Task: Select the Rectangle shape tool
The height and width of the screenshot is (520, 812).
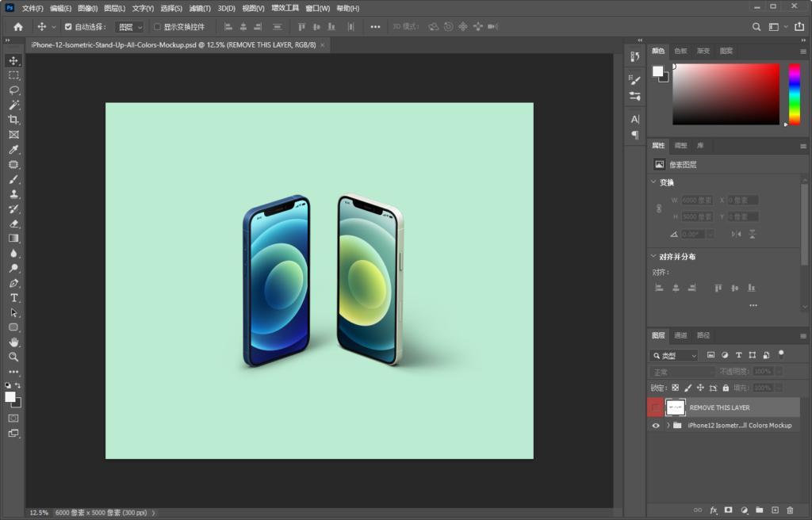Action: pyautogui.click(x=13, y=327)
